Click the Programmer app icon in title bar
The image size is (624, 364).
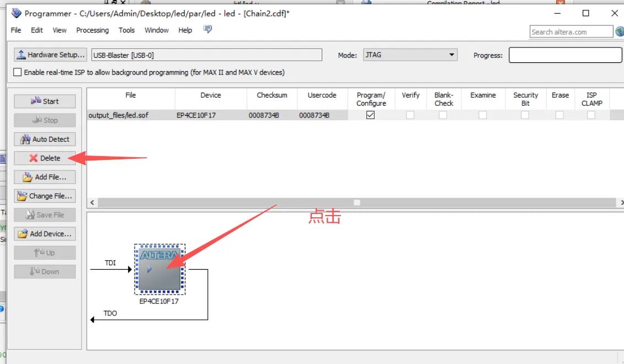click(x=16, y=13)
